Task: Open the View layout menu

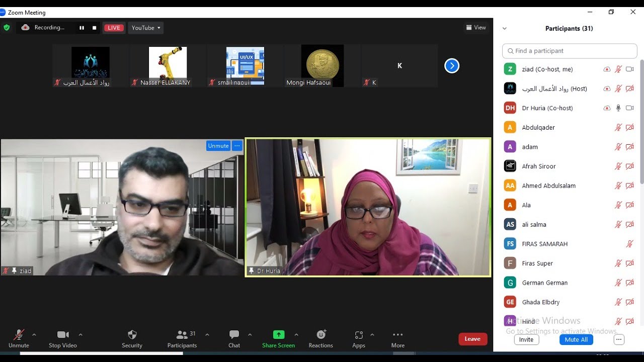Action: point(476,28)
